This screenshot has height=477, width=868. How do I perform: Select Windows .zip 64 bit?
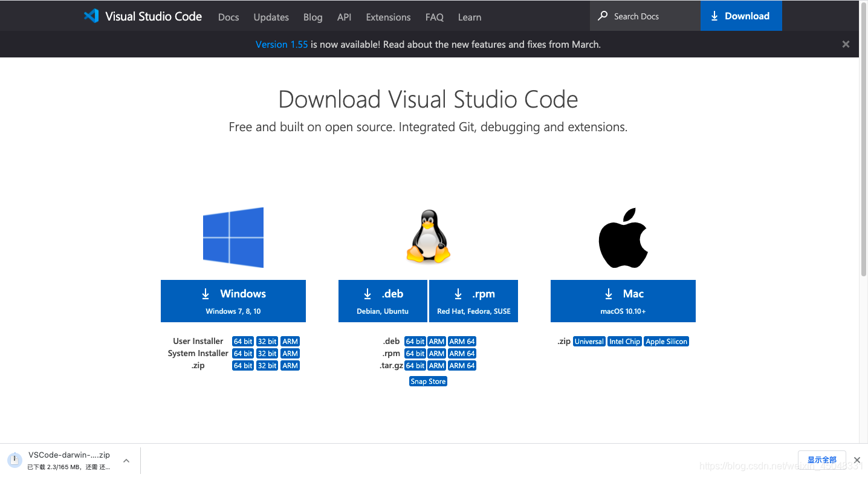pyautogui.click(x=243, y=366)
